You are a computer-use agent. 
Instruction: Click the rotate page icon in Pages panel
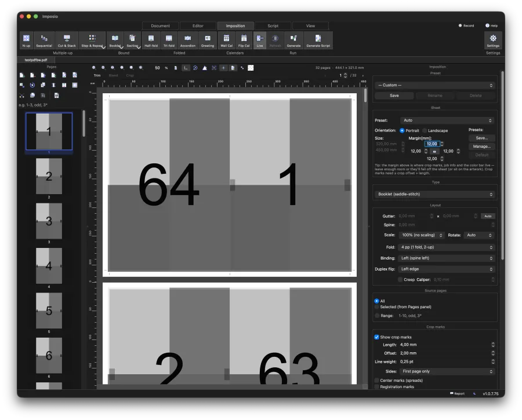tap(32, 85)
